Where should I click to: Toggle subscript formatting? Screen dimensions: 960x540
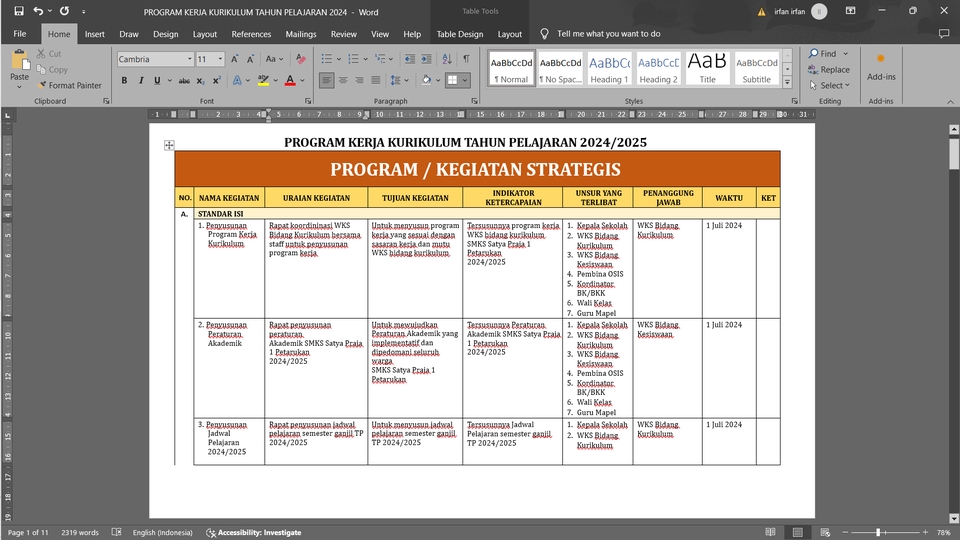tap(200, 80)
